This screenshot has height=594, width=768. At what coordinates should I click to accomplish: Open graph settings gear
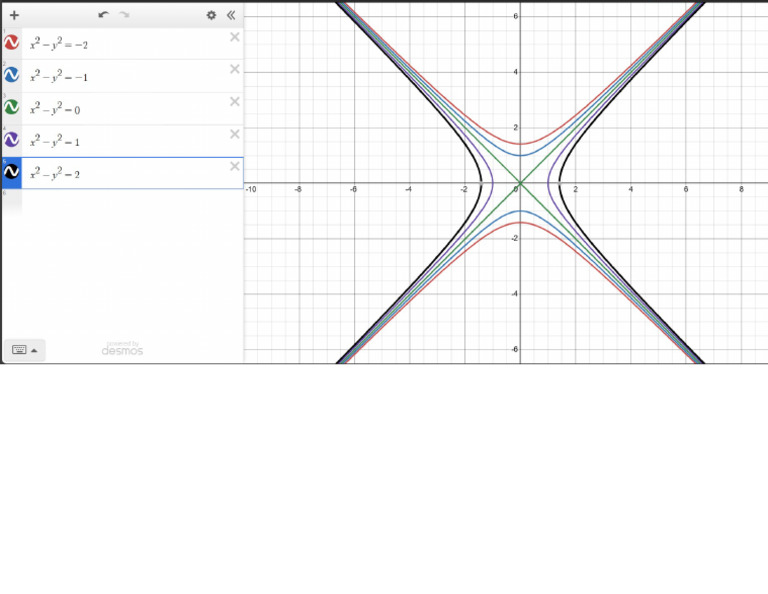(211, 15)
